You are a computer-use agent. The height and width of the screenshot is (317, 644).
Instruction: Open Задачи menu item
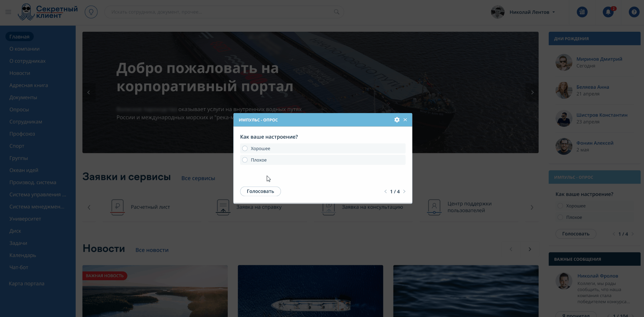tap(18, 243)
